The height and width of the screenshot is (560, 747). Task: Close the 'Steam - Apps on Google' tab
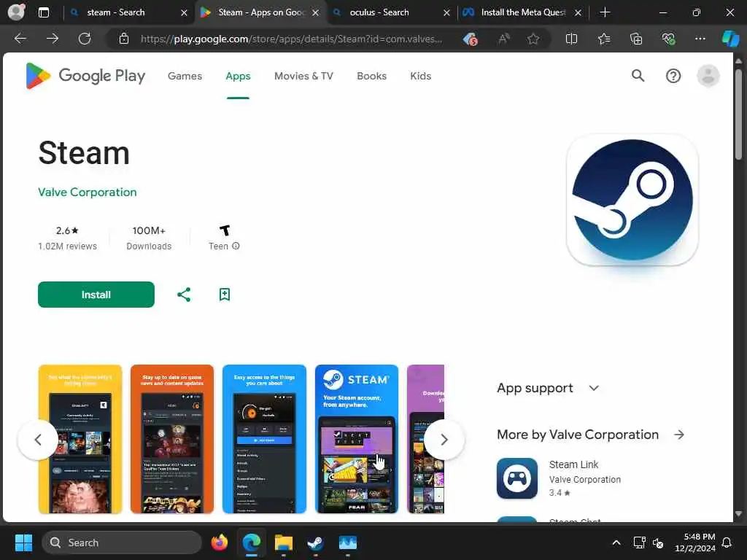315,12
